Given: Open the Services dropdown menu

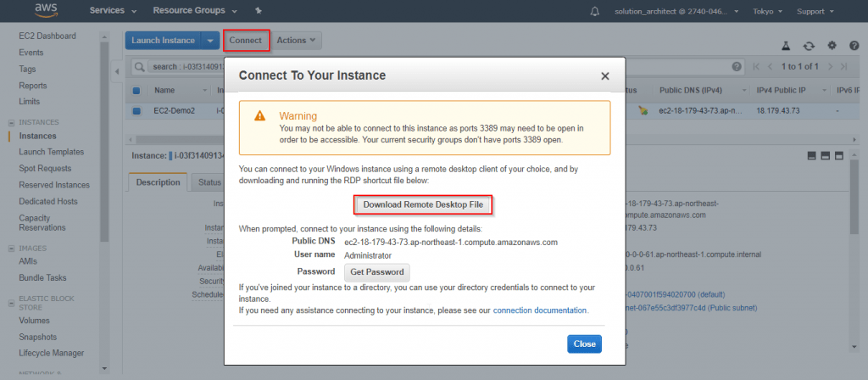Looking at the screenshot, I should point(113,10).
